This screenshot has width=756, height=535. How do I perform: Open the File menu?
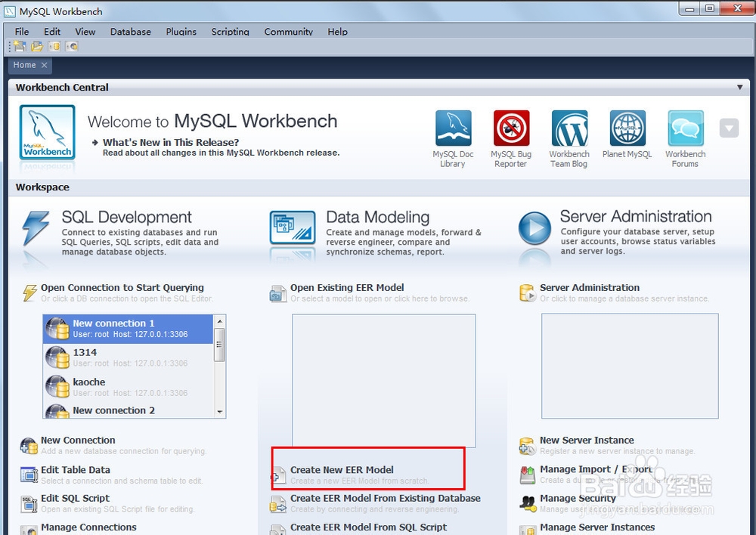pyautogui.click(x=22, y=31)
